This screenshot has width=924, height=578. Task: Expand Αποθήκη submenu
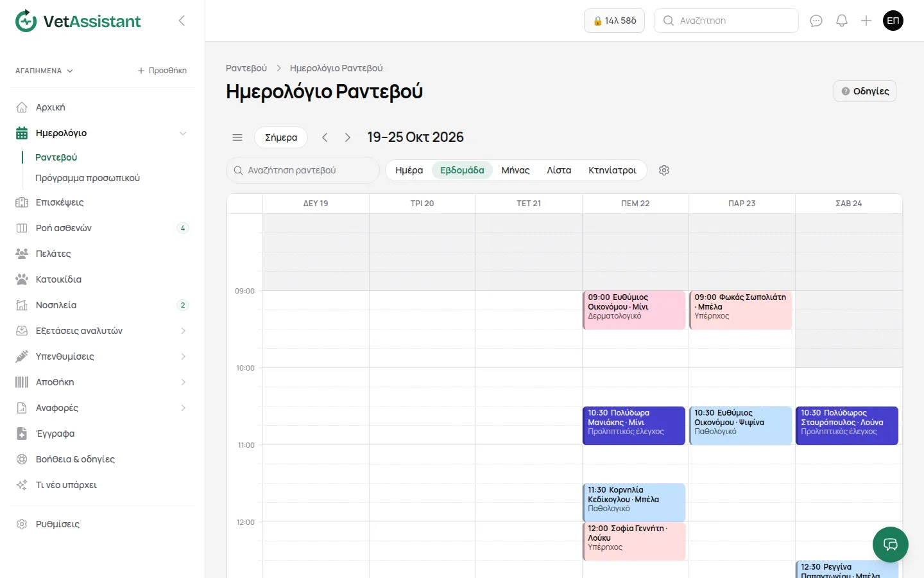click(x=183, y=382)
